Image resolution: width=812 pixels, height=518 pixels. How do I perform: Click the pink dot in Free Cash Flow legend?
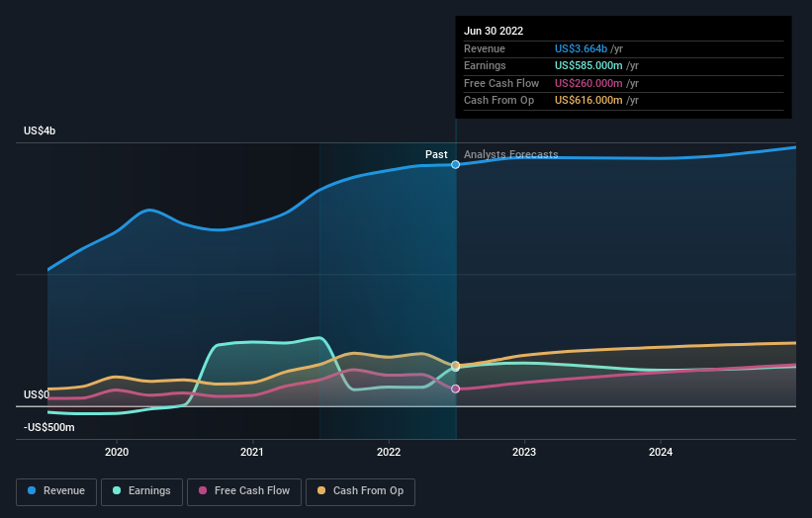[203, 490]
